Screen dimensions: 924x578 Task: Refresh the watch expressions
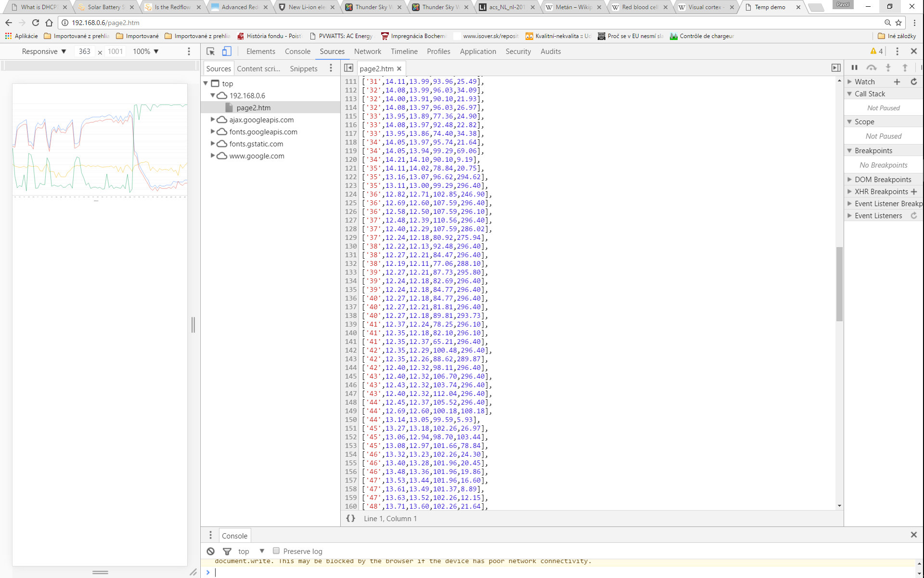(914, 82)
